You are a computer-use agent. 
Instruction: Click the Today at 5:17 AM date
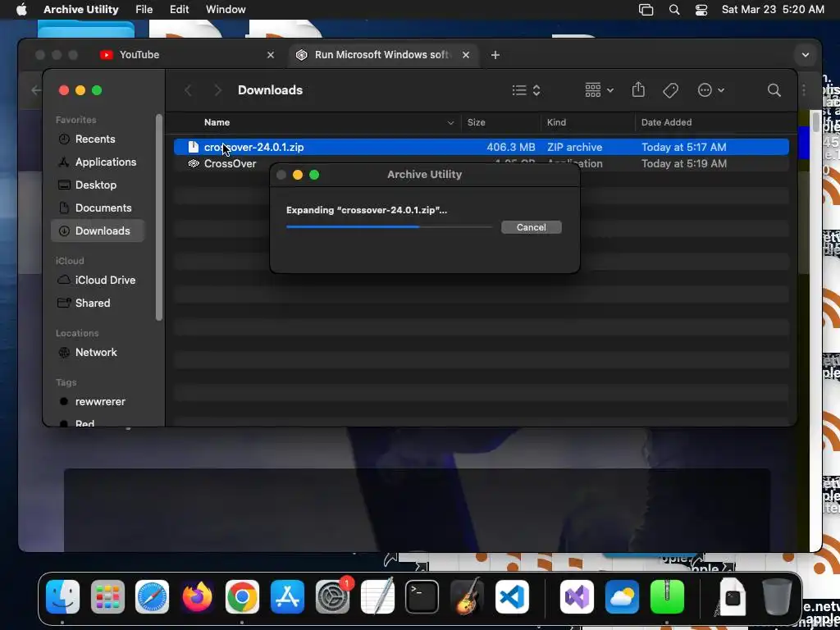[683, 147]
